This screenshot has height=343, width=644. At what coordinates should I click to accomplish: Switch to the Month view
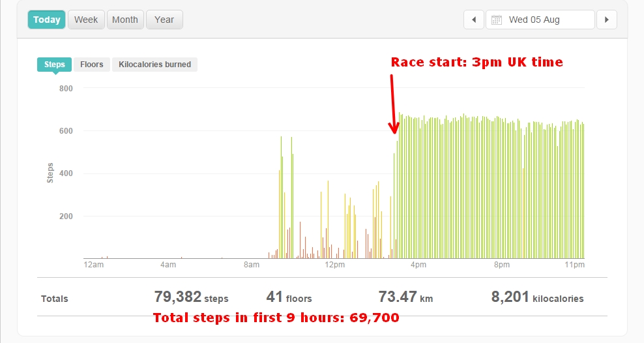click(x=125, y=20)
